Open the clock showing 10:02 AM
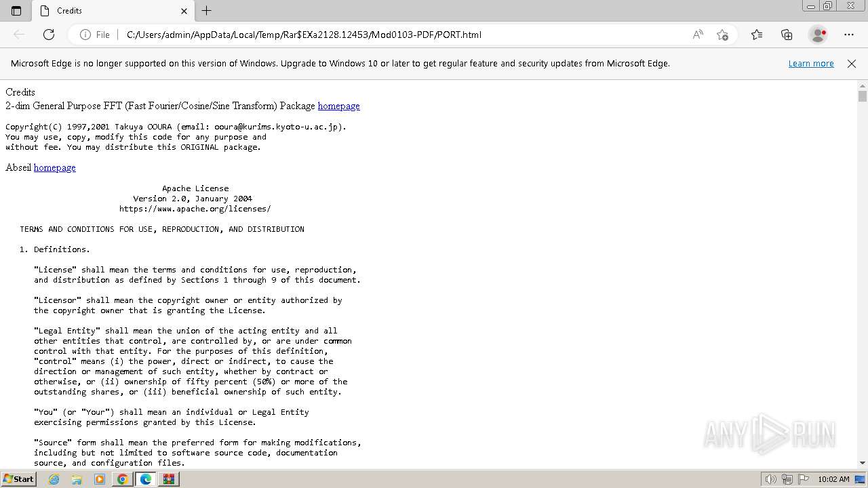The width and height of the screenshot is (868, 488). (x=833, y=479)
